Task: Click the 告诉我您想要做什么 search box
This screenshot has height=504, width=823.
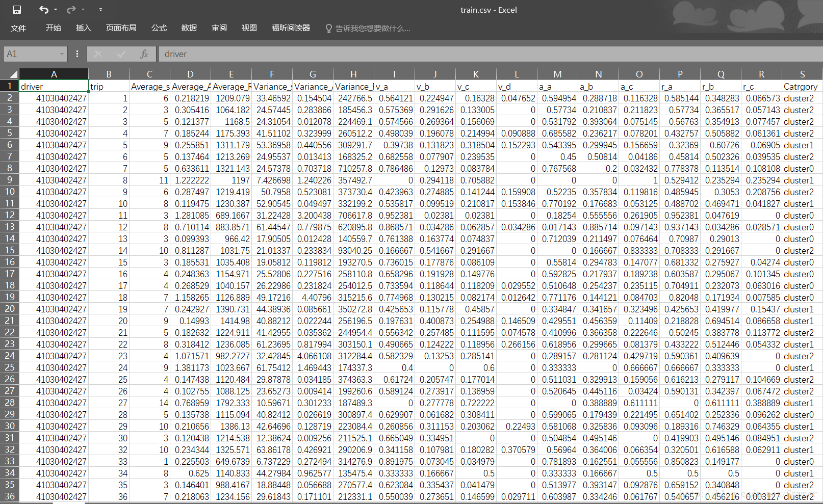Action: tap(373, 29)
